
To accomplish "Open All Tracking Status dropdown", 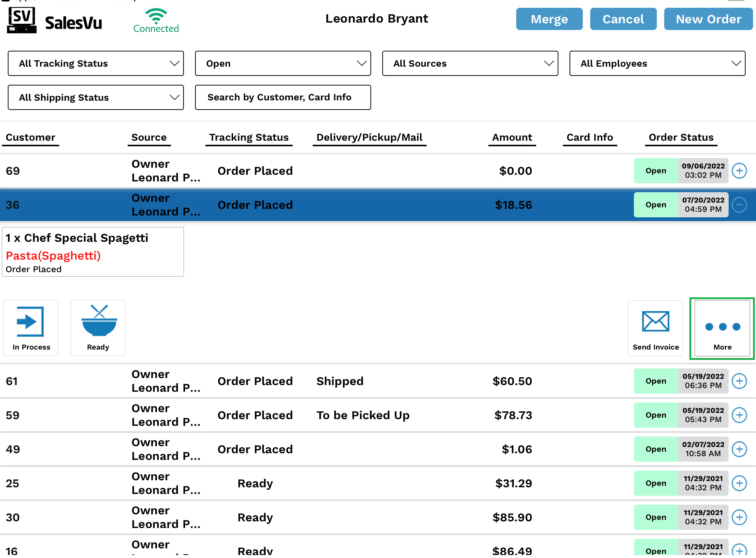I will point(96,63).
